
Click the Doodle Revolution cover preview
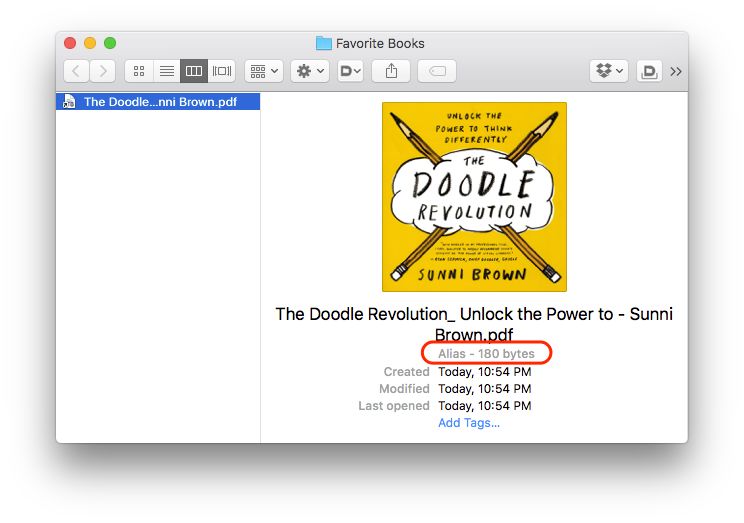(474, 197)
